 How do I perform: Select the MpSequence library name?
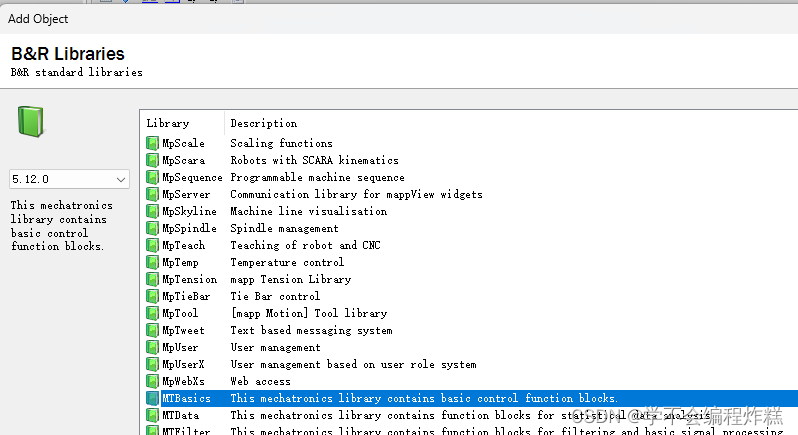[x=192, y=177]
